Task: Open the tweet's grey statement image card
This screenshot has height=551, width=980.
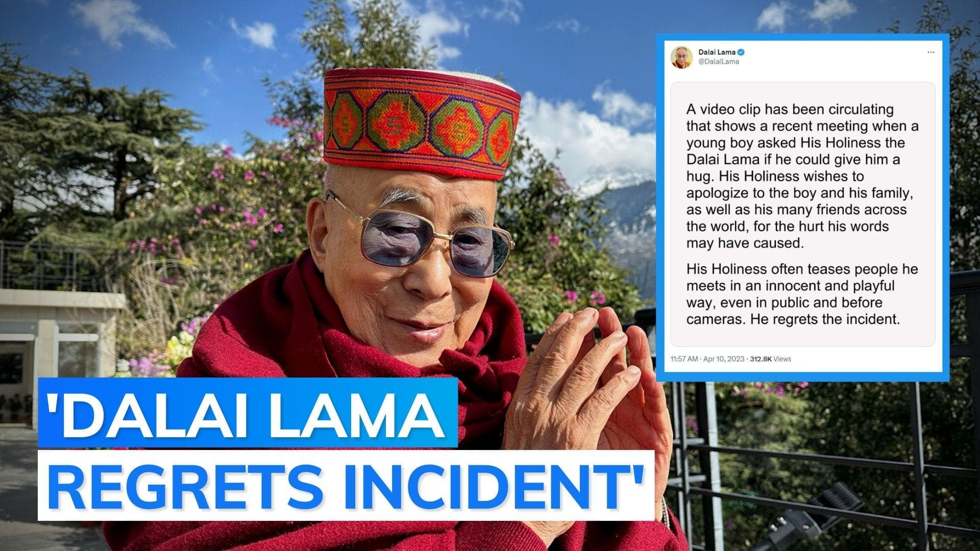Action: [802, 214]
